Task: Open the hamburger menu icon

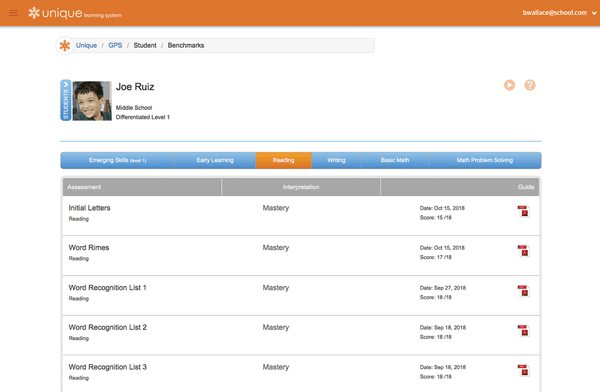Action: coord(13,13)
